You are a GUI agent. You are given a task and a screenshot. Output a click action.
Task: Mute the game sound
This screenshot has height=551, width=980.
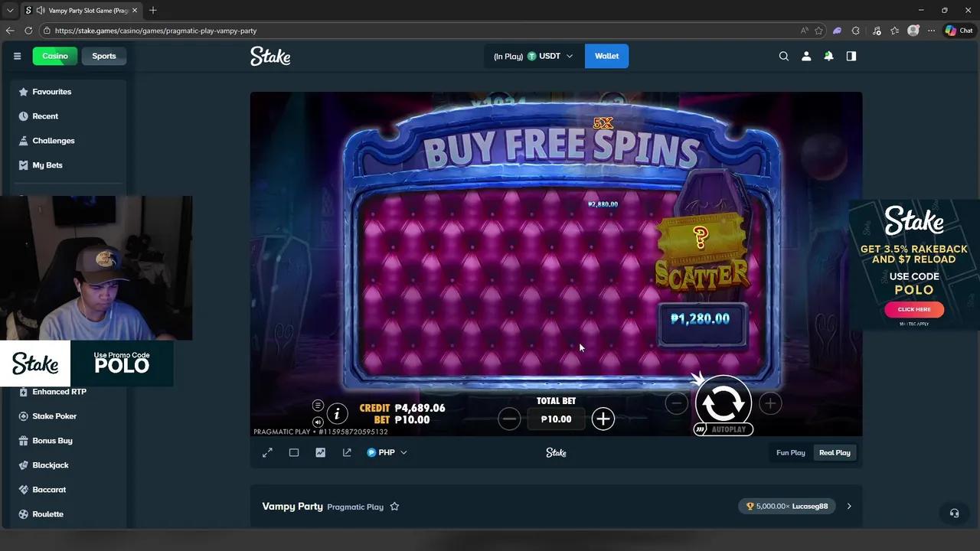(x=318, y=422)
